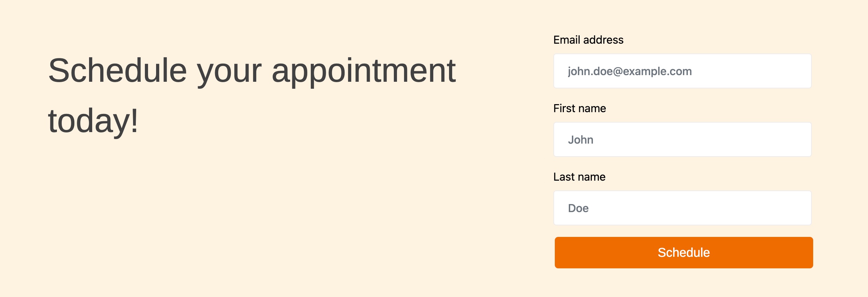Click the john.doe@example.com placeholder text
868x297 pixels.
(630, 71)
